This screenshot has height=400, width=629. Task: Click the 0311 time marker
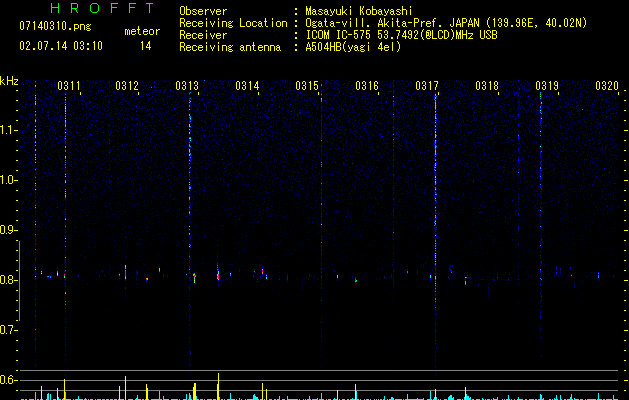tap(69, 86)
